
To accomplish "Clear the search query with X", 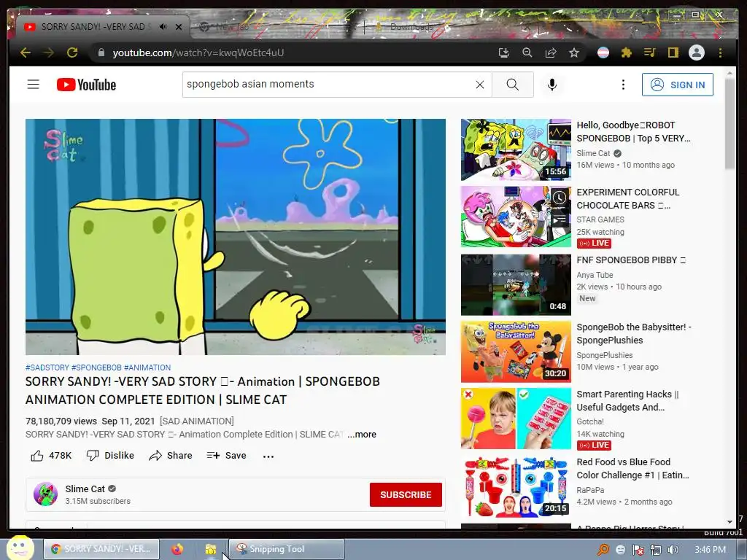I will [480, 85].
